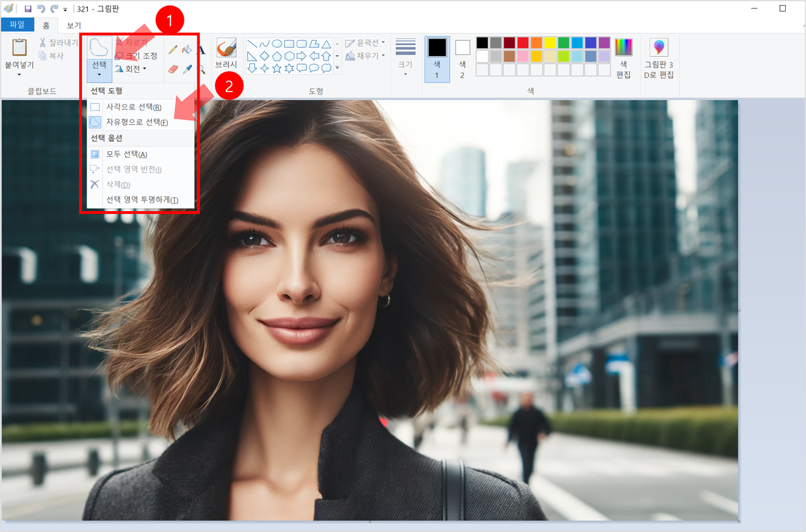806x532 pixels.
Task: Pick the brown color swatch
Action: tap(509, 56)
